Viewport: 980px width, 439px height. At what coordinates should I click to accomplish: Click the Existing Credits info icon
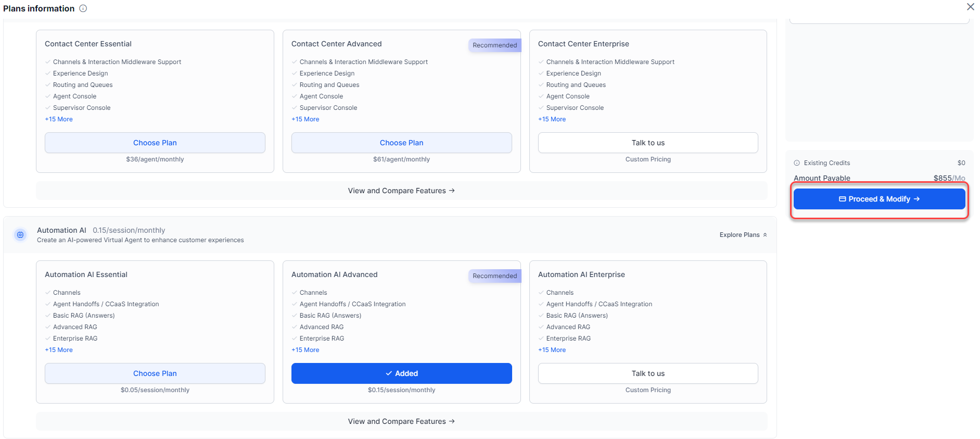point(797,163)
